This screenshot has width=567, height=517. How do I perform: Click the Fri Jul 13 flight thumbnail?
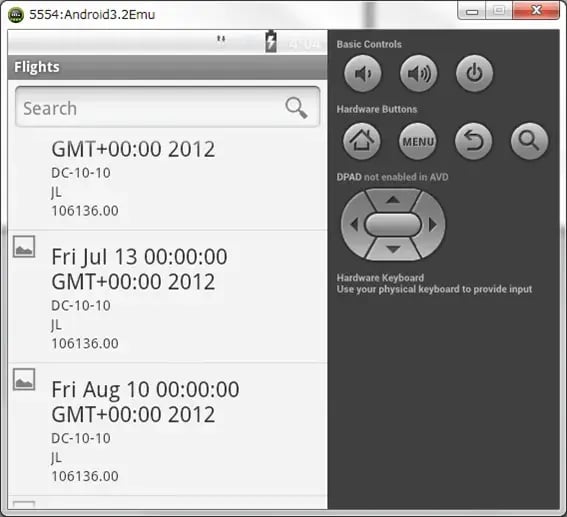(x=24, y=247)
